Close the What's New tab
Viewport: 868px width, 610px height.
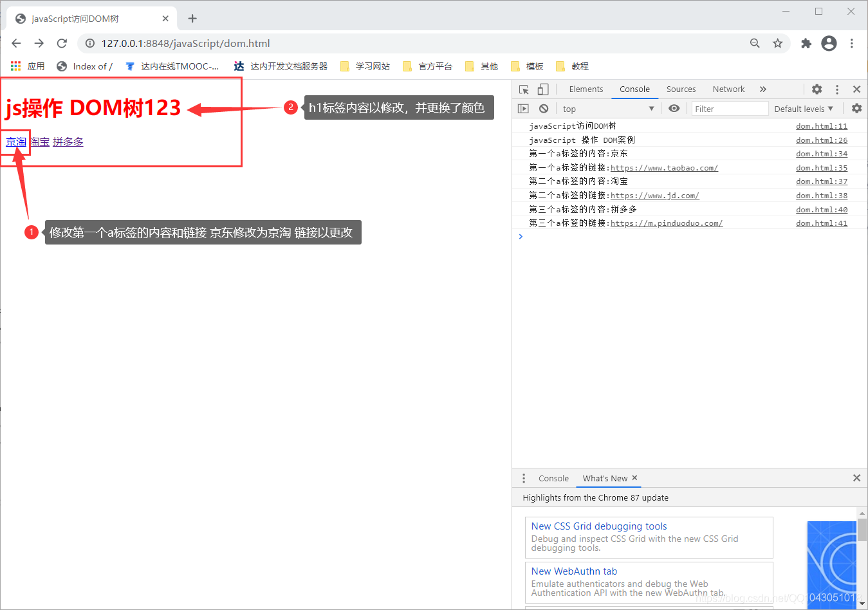(634, 477)
